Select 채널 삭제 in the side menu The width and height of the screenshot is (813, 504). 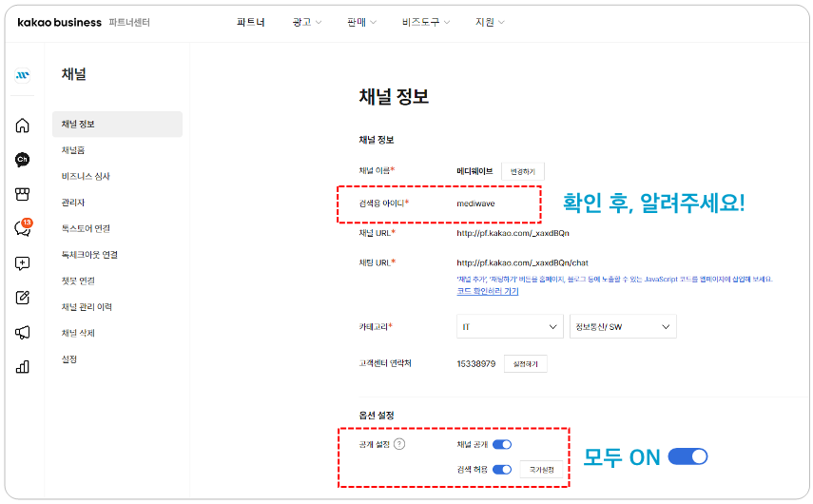click(x=78, y=333)
